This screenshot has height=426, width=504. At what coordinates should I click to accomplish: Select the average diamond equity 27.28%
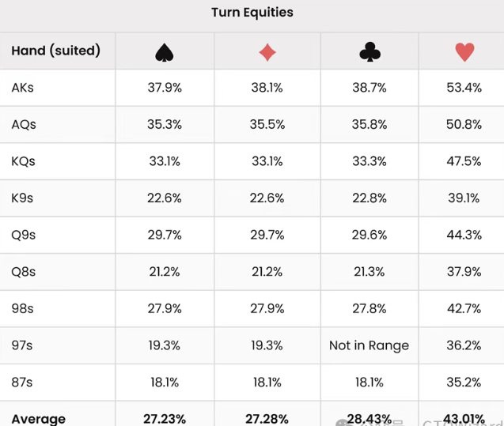pyautogui.click(x=267, y=418)
